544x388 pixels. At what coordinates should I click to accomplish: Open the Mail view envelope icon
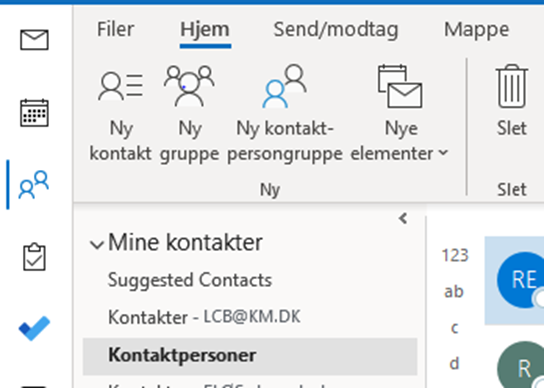click(34, 40)
